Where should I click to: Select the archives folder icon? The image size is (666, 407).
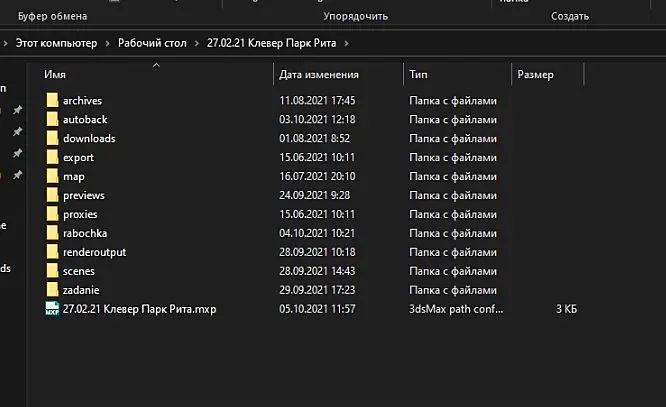coord(52,100)
